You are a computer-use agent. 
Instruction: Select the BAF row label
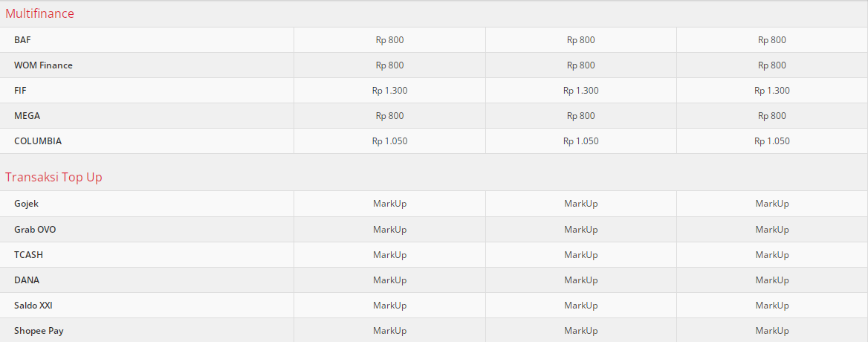(x=22, y=40)
